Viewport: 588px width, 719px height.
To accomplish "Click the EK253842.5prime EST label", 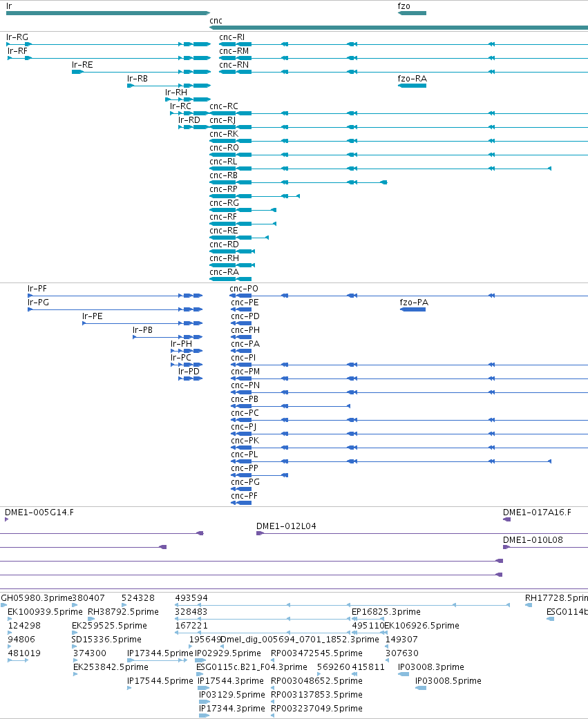I will coord(111,667).
